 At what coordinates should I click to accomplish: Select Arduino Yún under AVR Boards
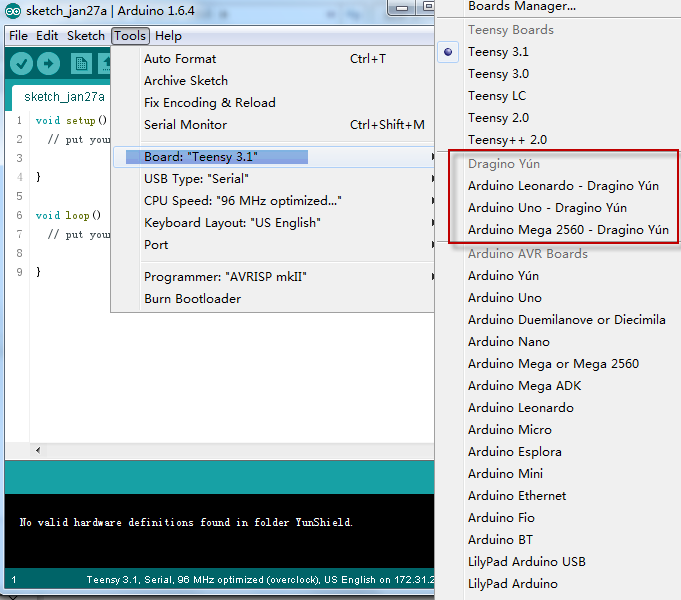tap(503, 276)
